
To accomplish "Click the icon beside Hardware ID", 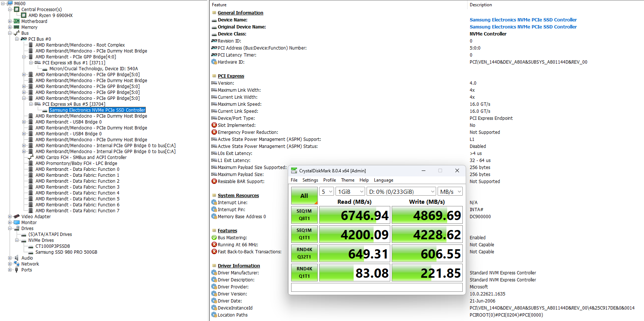I will 214,62.
